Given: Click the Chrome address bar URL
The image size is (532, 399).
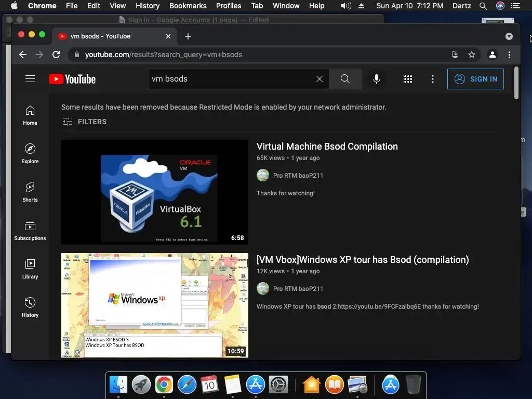Looking at the screenshot, I should click(164, 55).
